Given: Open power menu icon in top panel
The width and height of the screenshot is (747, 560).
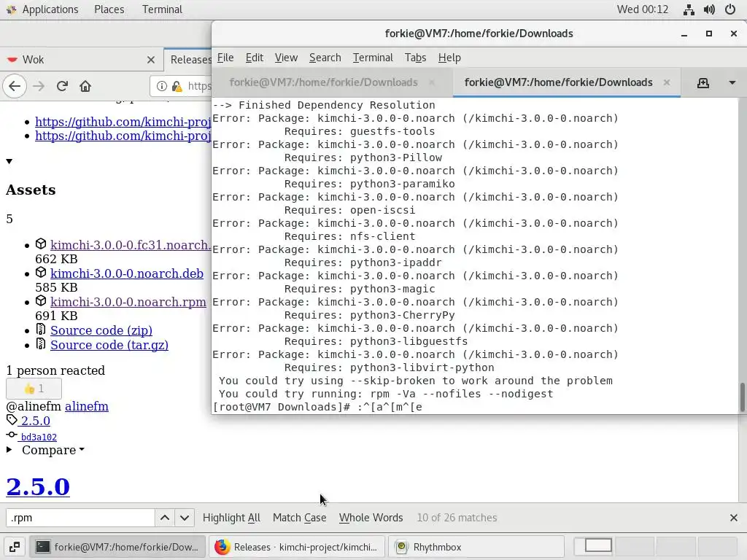Looking at the screenshot, I should pos(730,9).
